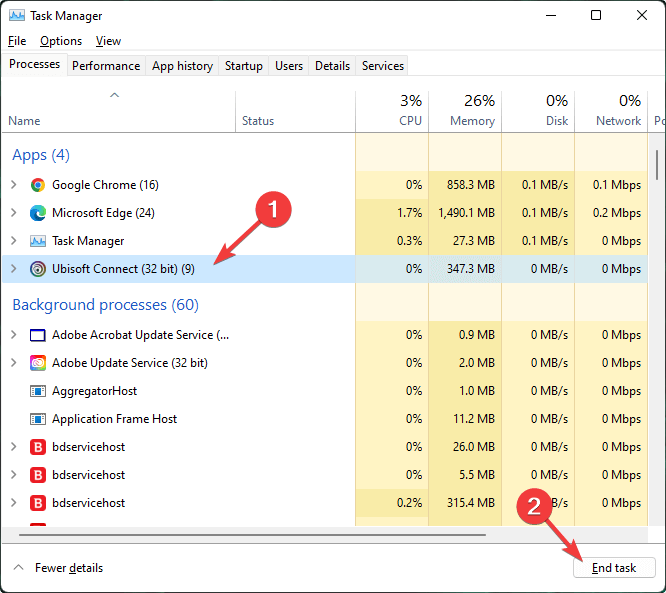Click the Task Manager process row icon

(38, 241)
